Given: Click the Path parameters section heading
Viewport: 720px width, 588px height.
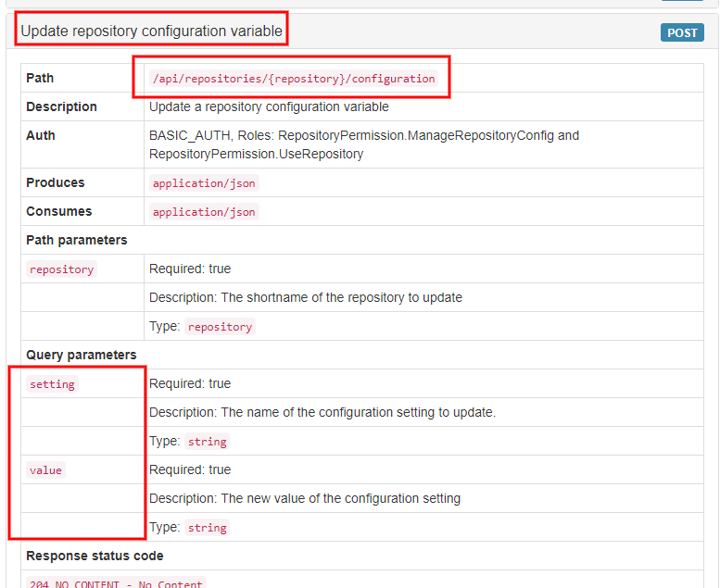Looking at the screenshot, I should tap(76, 240).
